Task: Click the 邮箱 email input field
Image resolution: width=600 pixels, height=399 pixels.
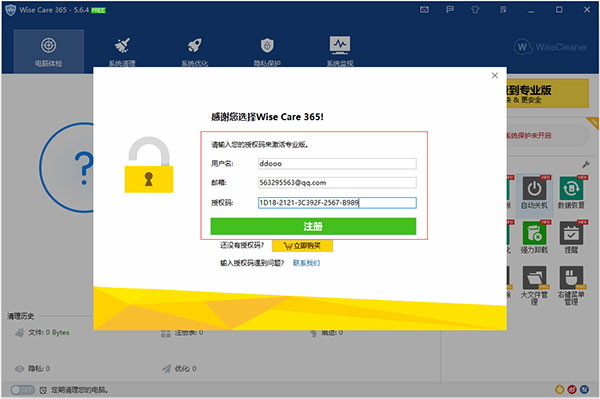Action: pyautogui.click(x=337, y=182)
